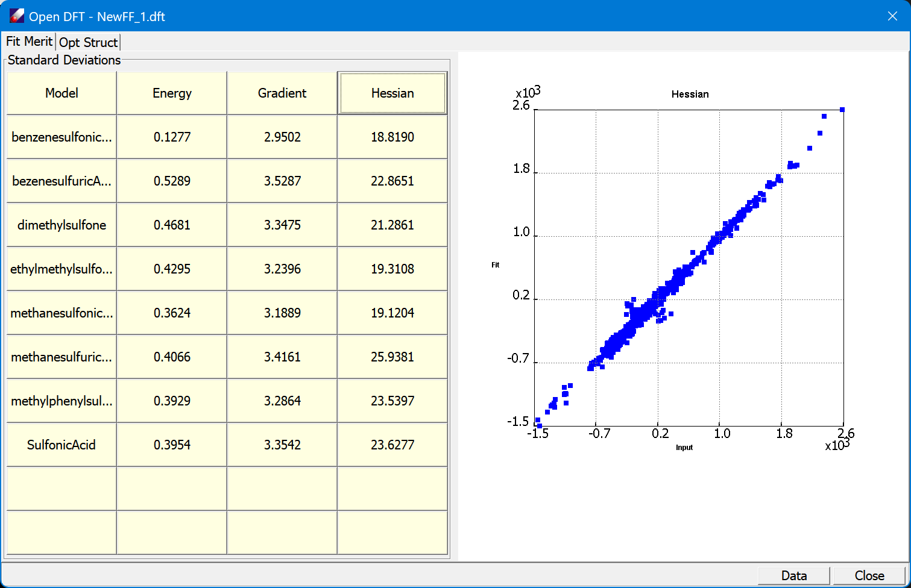Image resolution: width=911 pixels, height=588 pixels.
Task: Select Energy value 0.1277
Action: coord(172,137)
